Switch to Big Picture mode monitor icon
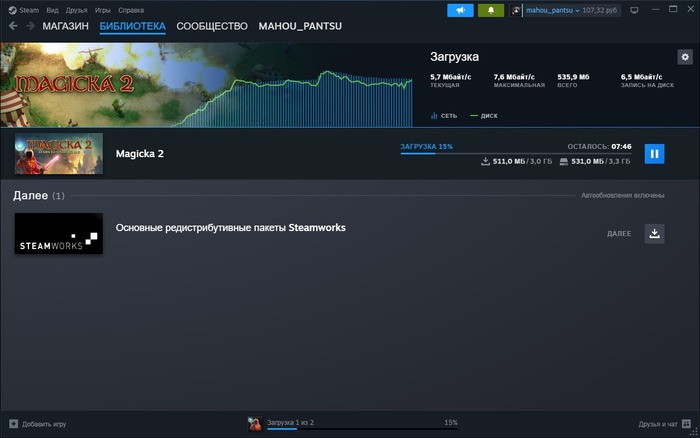Screen dimensions: 700x438 tap(634, 10)
